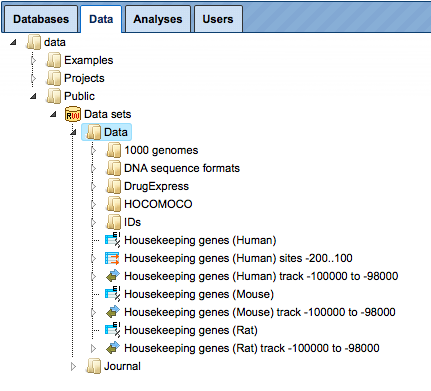Image resolution: width=431 pixels, height=391 pixels.
Task: Expand the DNA sequence formats folder
Action: point(94,168)
